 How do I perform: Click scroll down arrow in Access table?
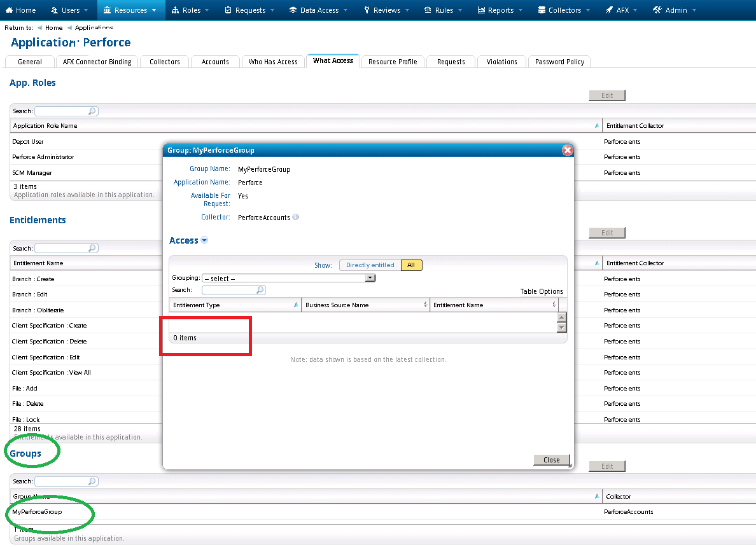(x=561, y=328)
